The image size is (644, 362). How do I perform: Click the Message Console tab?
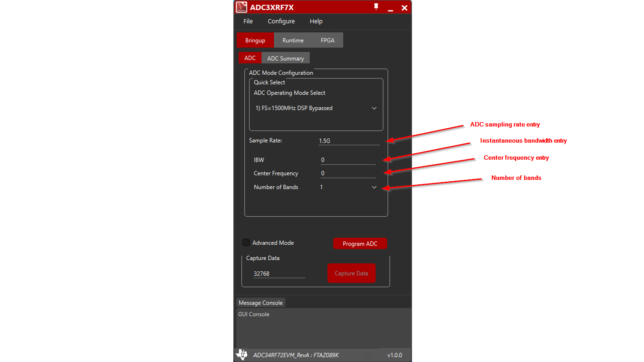(260, 302)
